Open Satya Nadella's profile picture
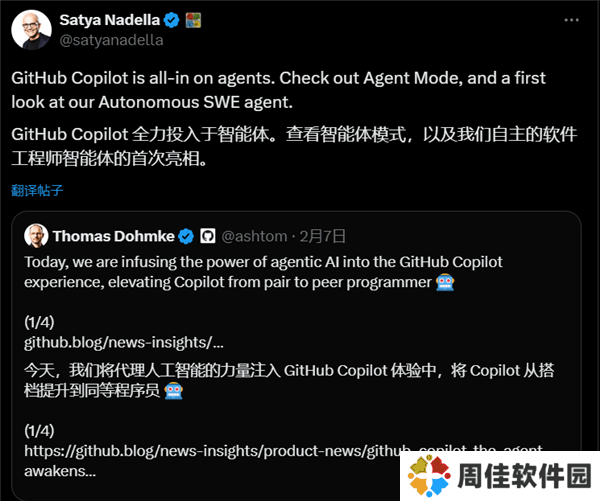This screenshot has width=600, height=501. 31,30
